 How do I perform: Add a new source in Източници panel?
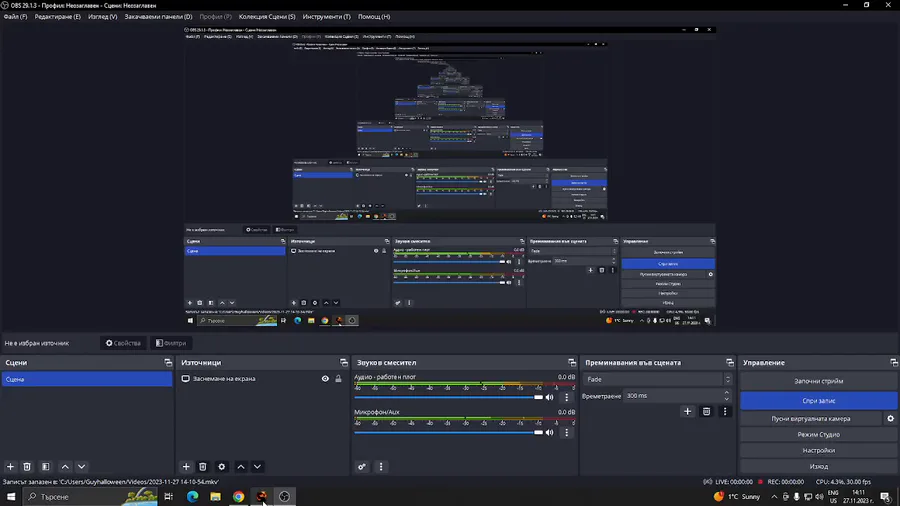pyautogui.click(x=186, y=466)
